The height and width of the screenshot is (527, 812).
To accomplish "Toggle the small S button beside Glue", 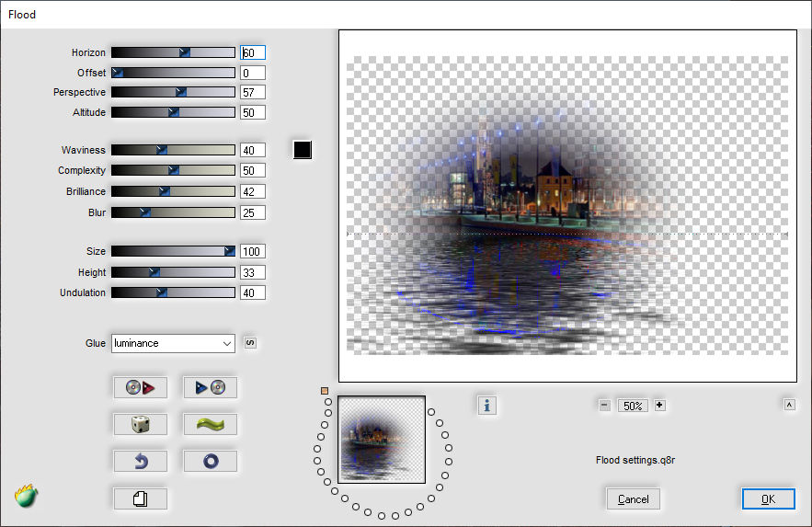I will coord(250,343).
